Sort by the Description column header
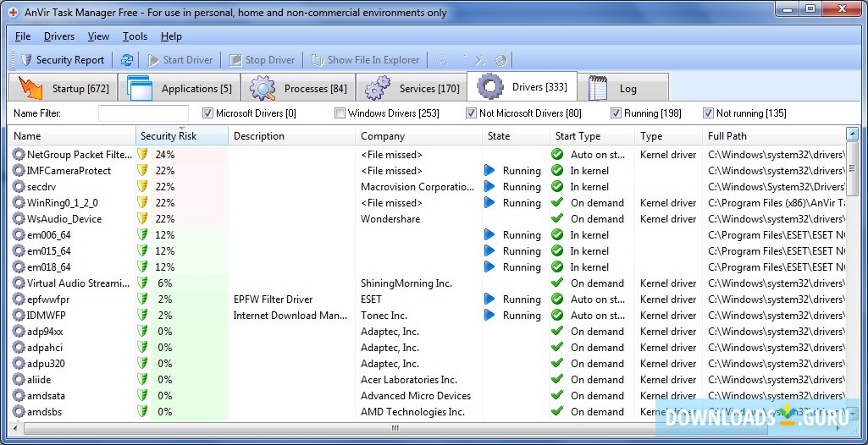Screen dimensions: 868x445 click(x=291, y=136)
